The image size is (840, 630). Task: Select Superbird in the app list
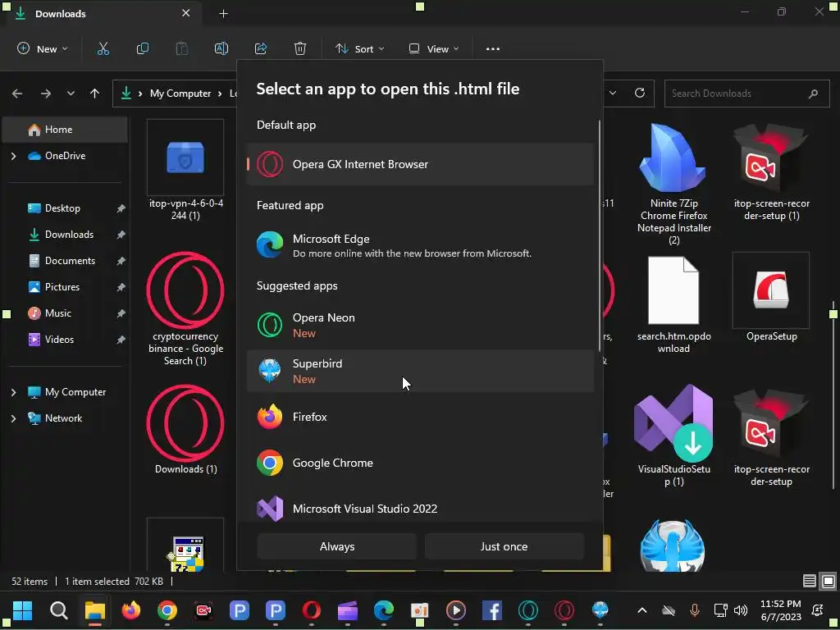(x=420, y=371)
